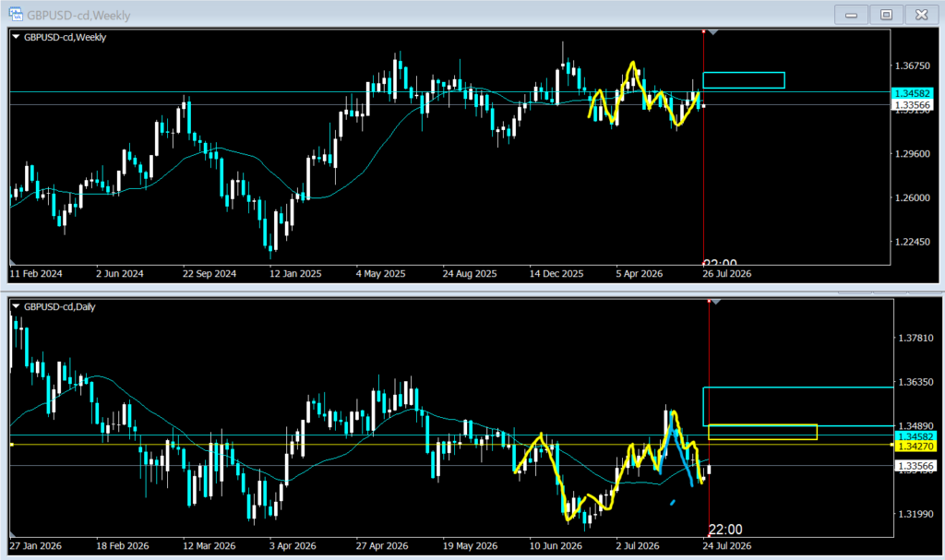Click the 1.22450 level on Weekly price scale
The image size is (945, 560).
(913, 242)
